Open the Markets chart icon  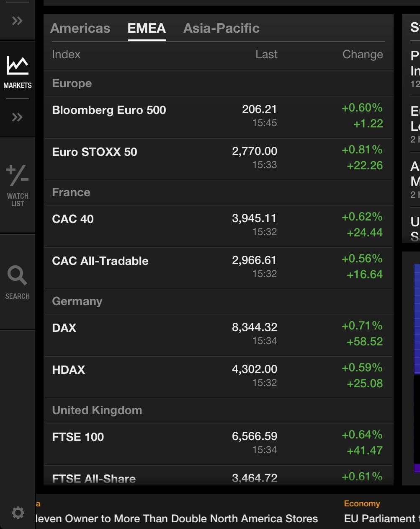(17, 66)
